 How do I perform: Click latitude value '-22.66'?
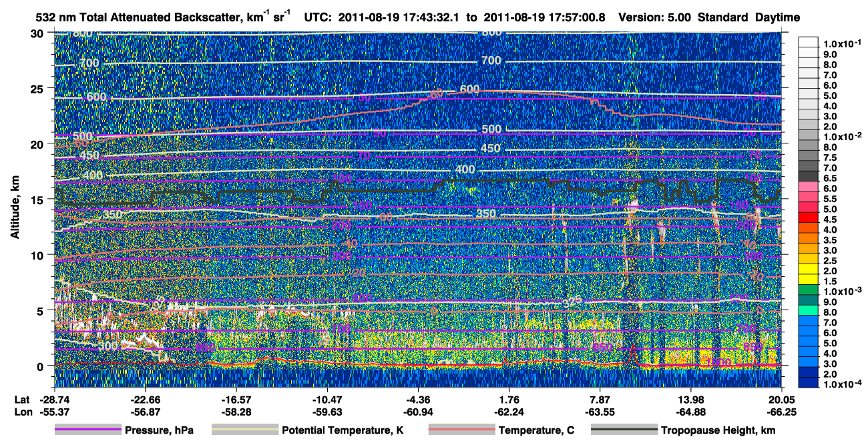pyautogui.click(x=145, y=400)
